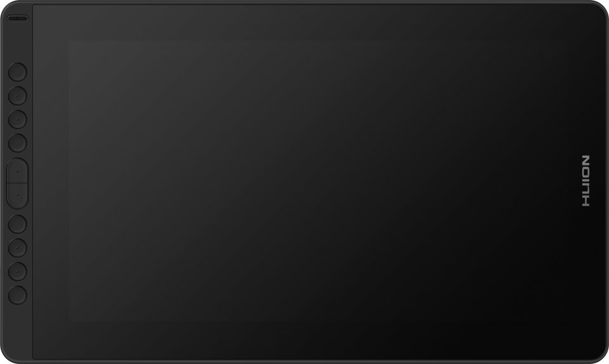
Task: Tap the second round express key from top
Action: point(18,96)
